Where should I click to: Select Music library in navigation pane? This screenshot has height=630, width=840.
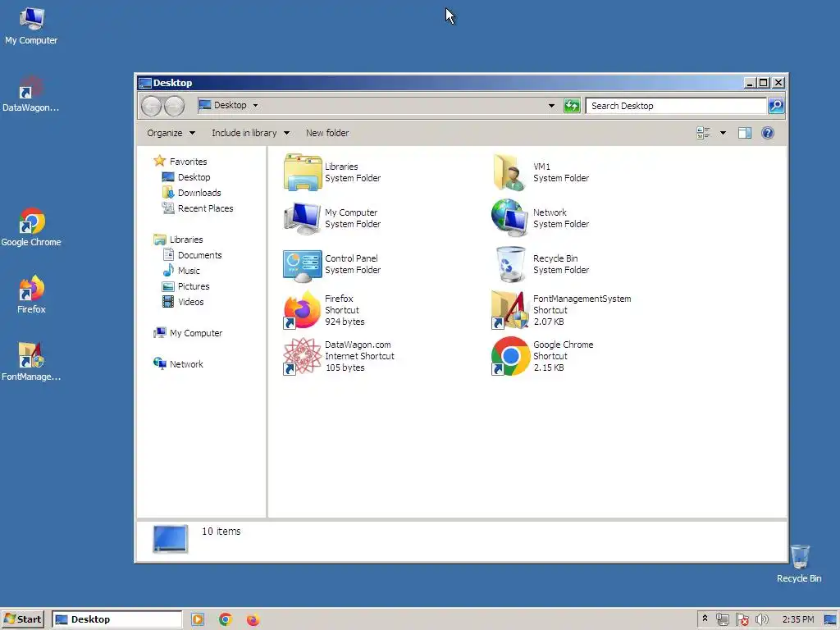click(x=181, y=271)
